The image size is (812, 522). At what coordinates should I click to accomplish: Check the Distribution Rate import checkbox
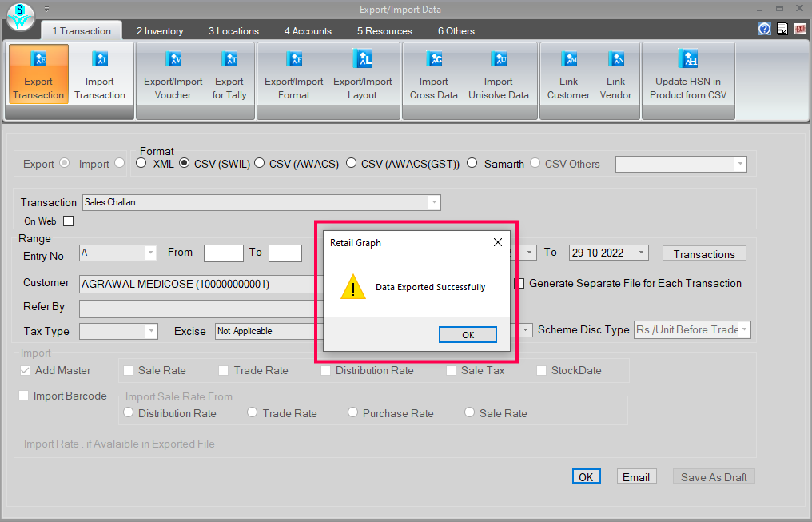point(325,370)
